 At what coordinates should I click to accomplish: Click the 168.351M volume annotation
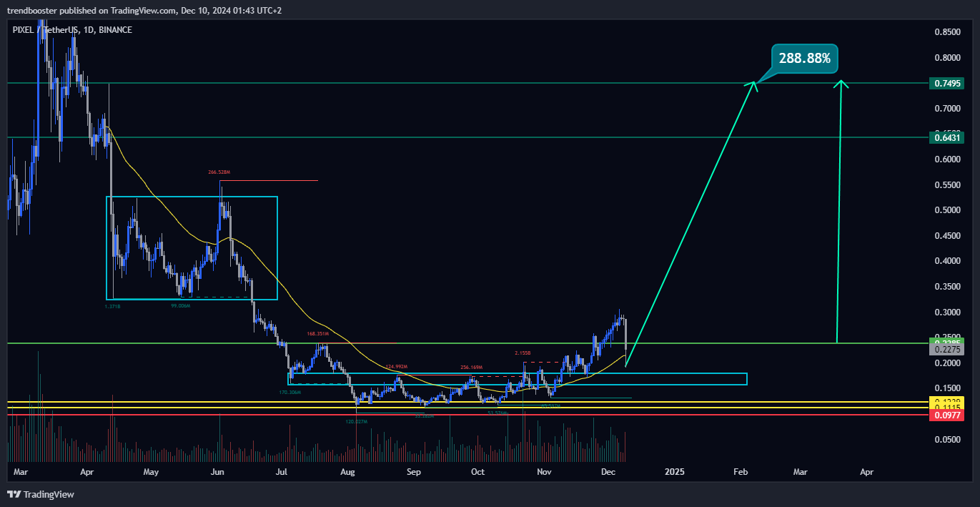(x=318, y=333)
